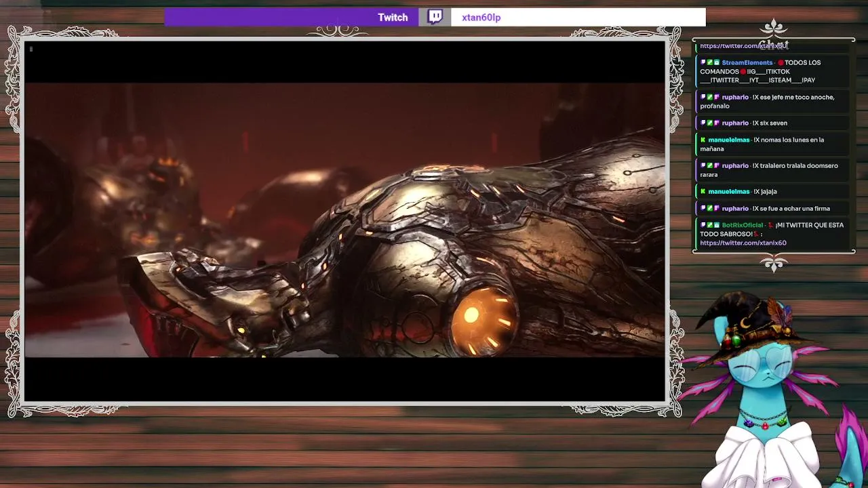
Task: Open rupharío's name on the "ese jefe" message
Action: (735, 97)
